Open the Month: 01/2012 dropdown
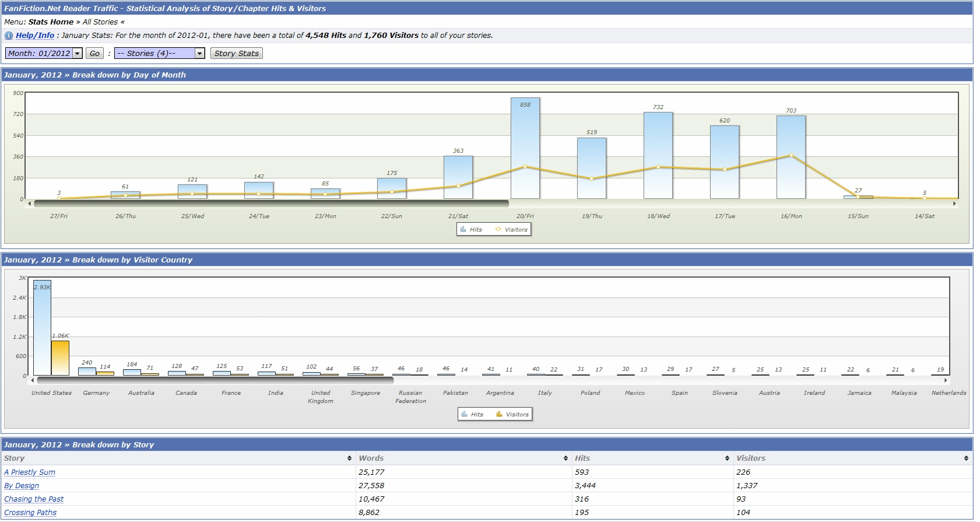The image size is (980, 522). [44, 53]
